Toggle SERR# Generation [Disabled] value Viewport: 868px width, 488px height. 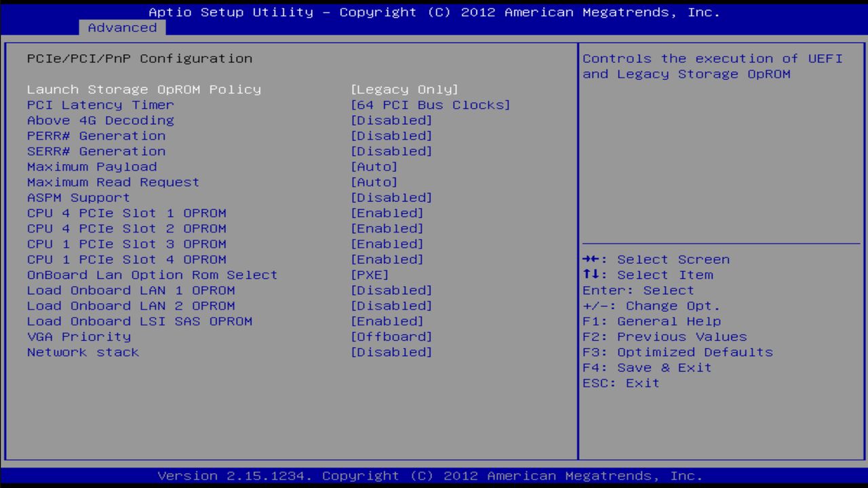pyautogui.click(x=391, y=152)
